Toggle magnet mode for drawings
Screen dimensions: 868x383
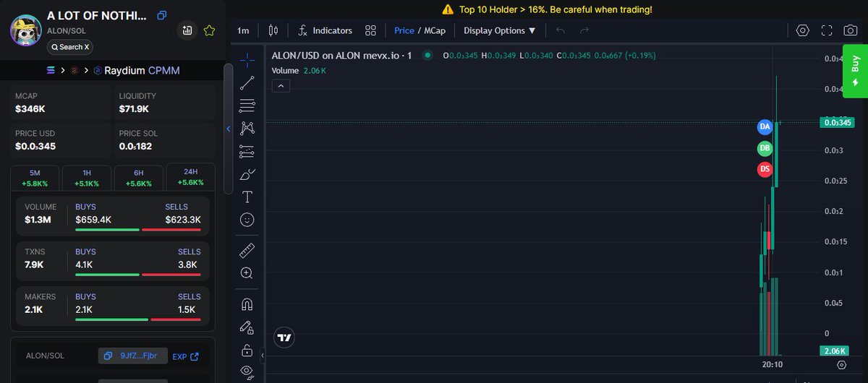click(x=247, y=304)
